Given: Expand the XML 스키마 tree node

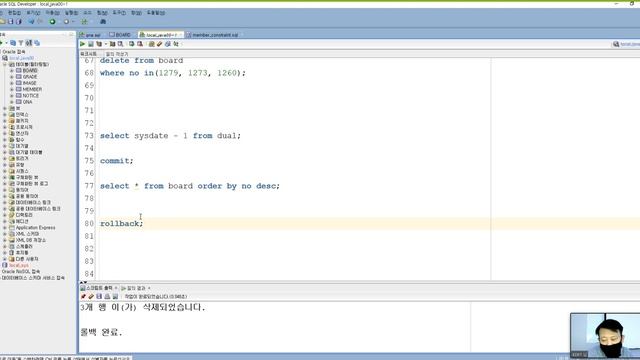Looking at the screenshot, I should pos(5,234).
